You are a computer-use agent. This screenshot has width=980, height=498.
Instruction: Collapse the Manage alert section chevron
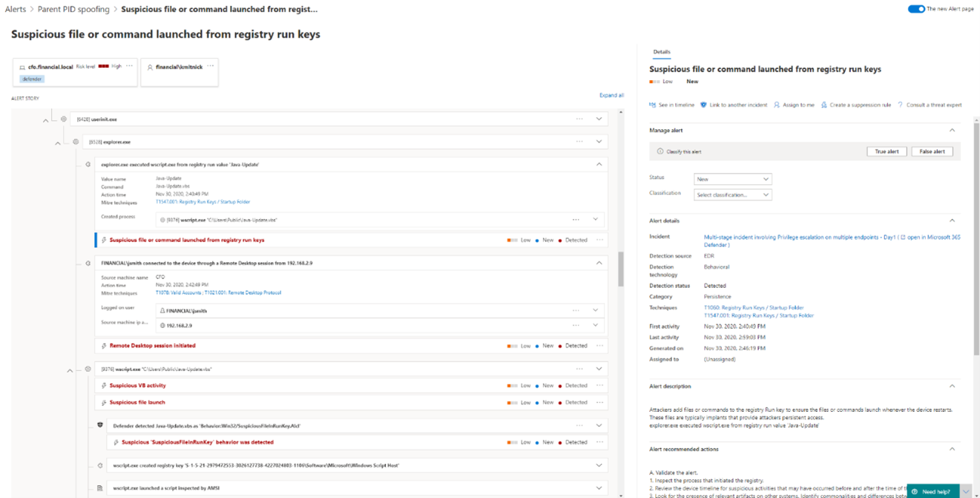(x=953, y=130)
